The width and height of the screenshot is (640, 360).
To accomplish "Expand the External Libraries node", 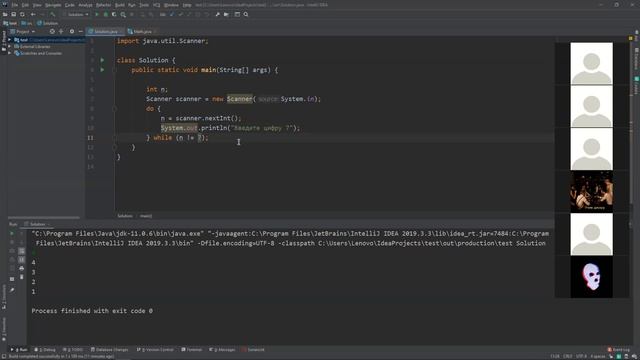I will (x=10, y=47).
